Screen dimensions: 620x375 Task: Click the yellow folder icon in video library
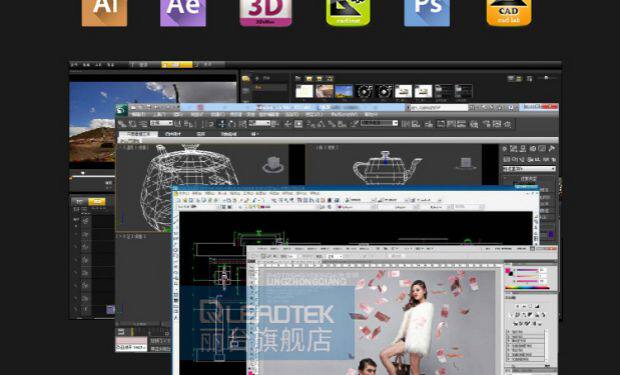tap(246, 79)
